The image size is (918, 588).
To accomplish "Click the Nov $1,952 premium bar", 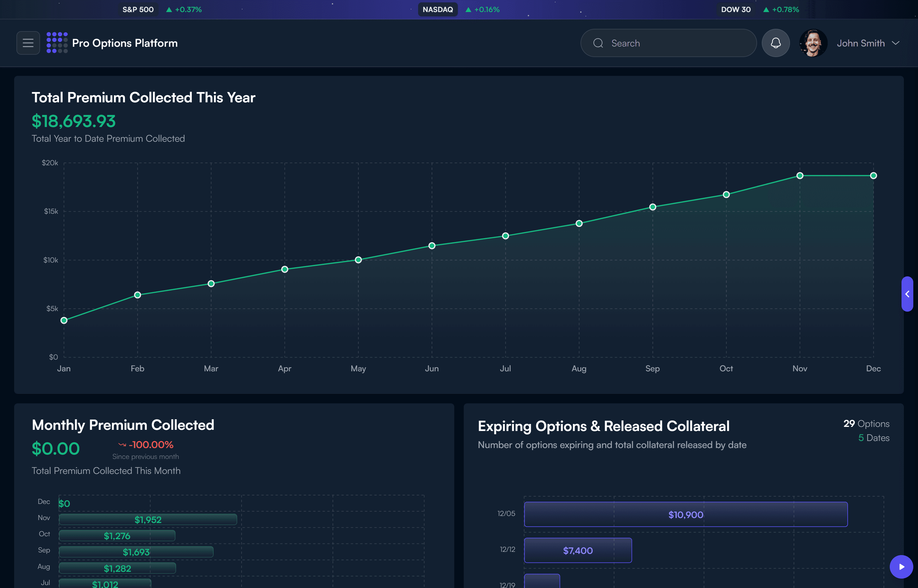I will point(148,519).
